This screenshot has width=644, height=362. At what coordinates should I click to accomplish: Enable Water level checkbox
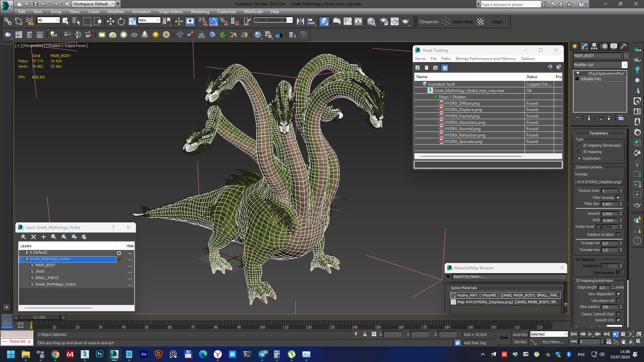598,227
